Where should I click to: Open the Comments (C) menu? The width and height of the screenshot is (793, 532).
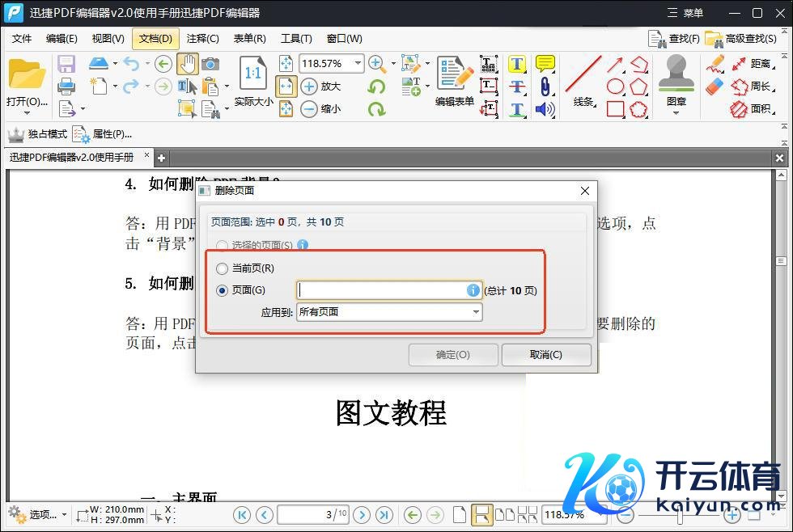(202, 38)
